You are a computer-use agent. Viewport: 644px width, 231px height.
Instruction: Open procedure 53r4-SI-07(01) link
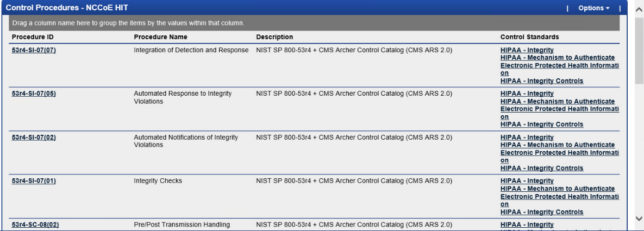(34, 181)
